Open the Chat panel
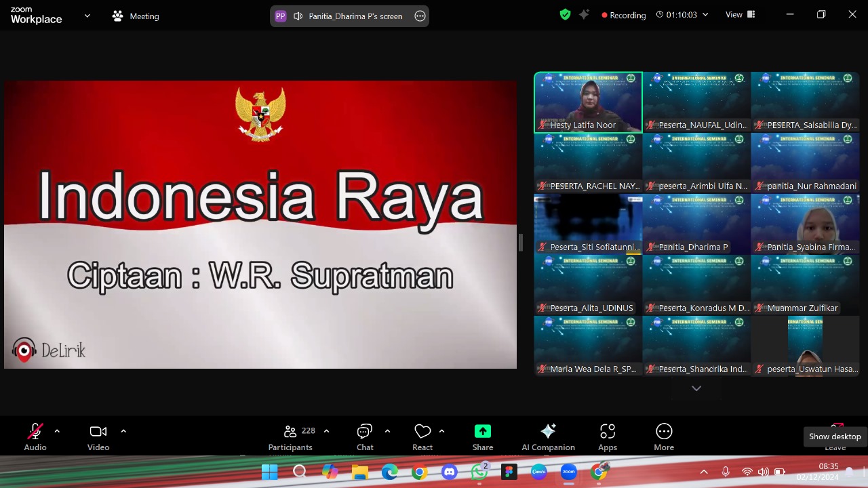868x488 pixels. [x=365, y=436]
